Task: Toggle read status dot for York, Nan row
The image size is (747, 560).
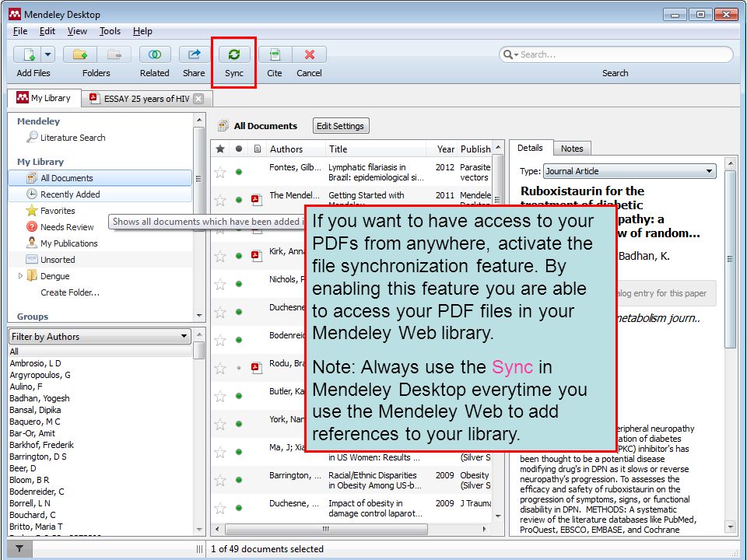Action: [239, 424]
